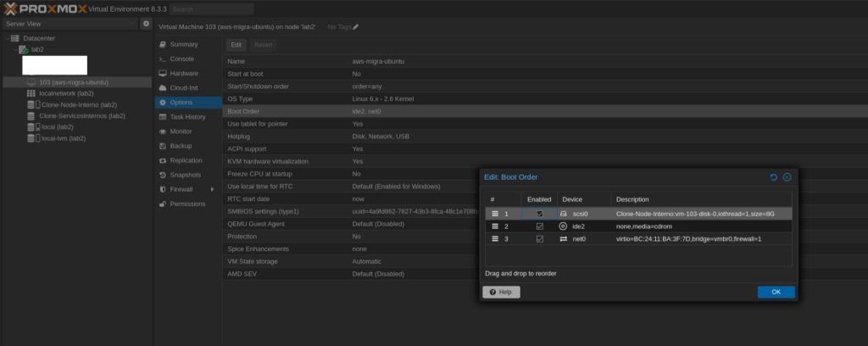Disable net0 in the boot order
The width and height of the screenshot is (868, 346).
[x=539, y=239]
